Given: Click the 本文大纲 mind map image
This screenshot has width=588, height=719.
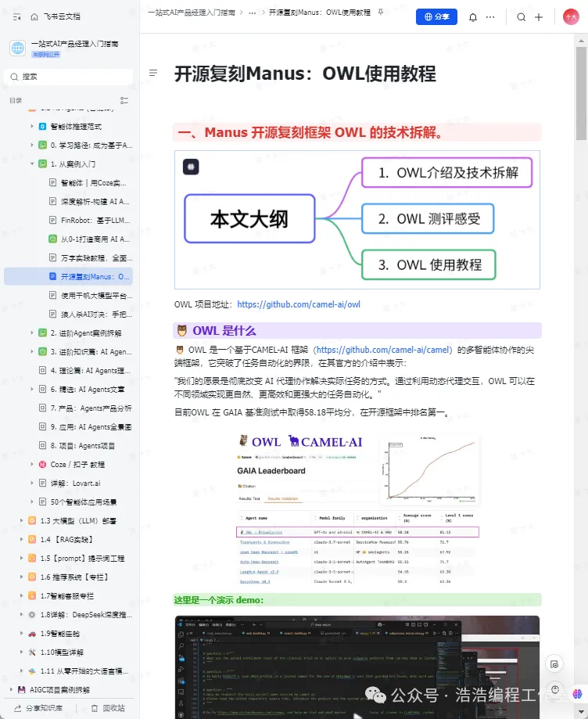Looking at the screenshot, I should click(357, 220).
